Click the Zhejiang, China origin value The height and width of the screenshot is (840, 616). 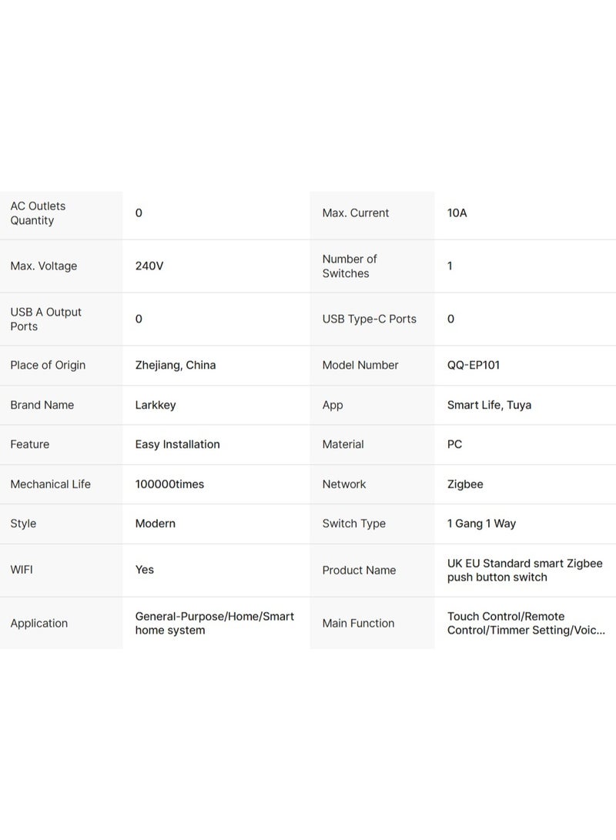[x=176, y=366]
